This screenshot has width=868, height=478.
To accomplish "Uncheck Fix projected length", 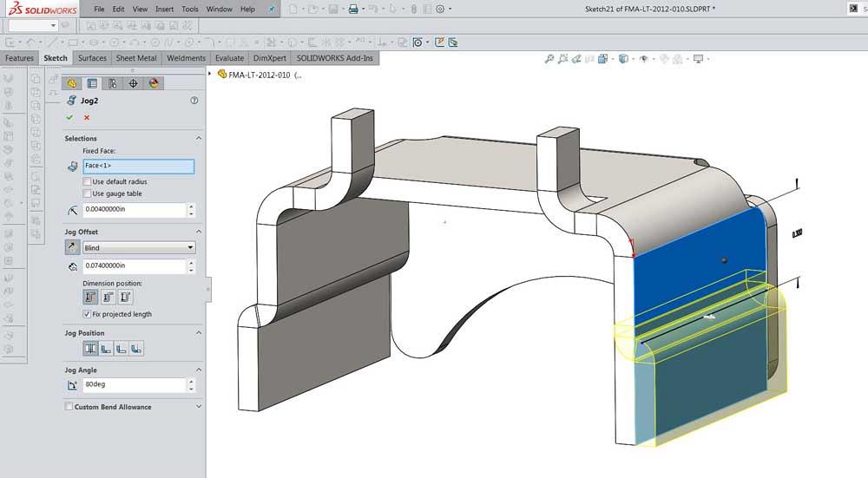I will tap(87, 314).
